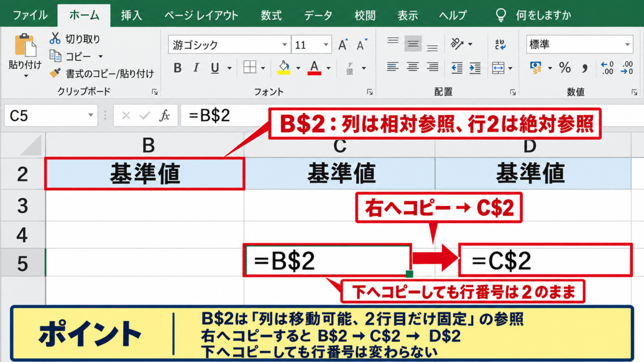Click the Cut (切り取り) scissors icon
The image size is (644, 362).
[x=55, y=39]
